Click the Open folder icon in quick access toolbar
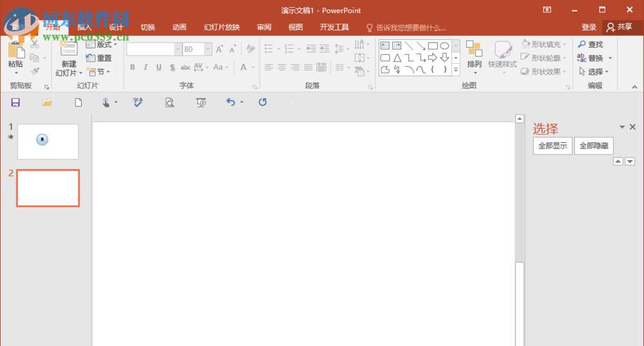The image size is (644, 346). click(x=47, y=102)
